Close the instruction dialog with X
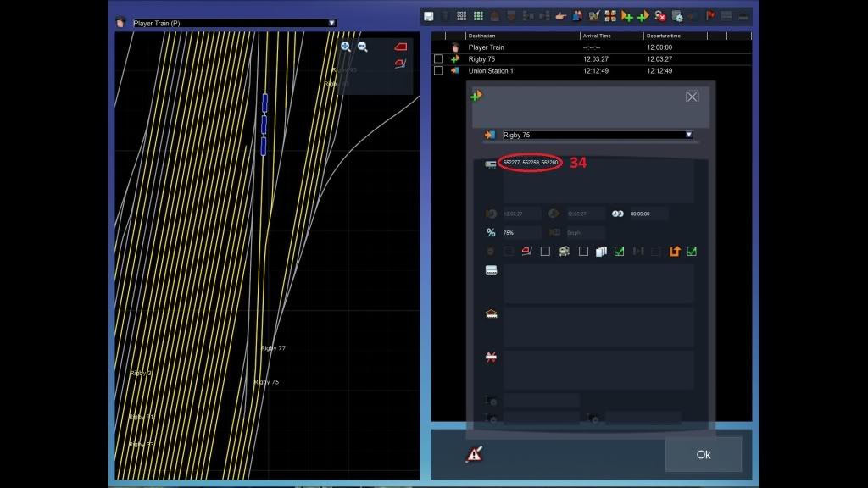This screenshot has height=488, width=868. (692, 97)
